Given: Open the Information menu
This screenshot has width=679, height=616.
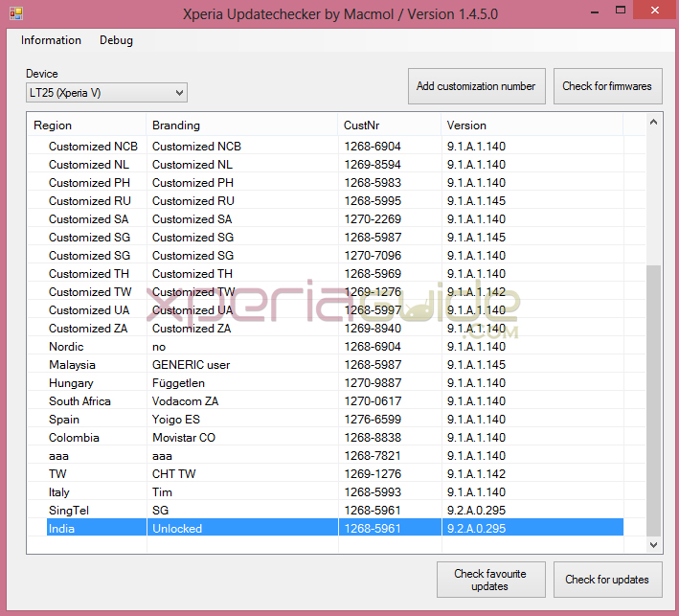Looking at the screenshot, I should point(51,40).
